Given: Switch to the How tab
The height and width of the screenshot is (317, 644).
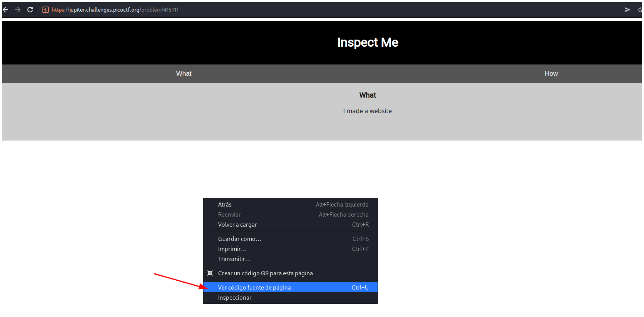Looking at the screenshot, I should pyautogui.click(x=551, y=74).
